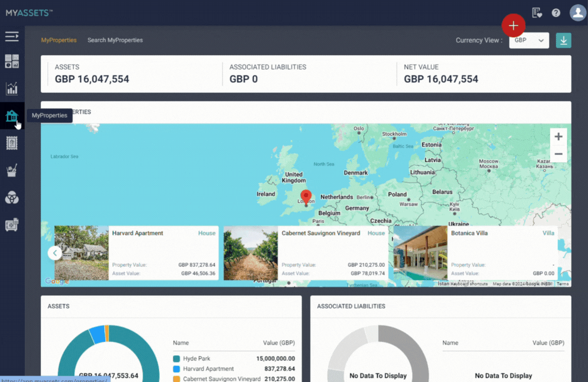The height and width of the screenshot is (382, 588).
Task: Click NET VALUE GBP 16,047,554
Action: 441,79
